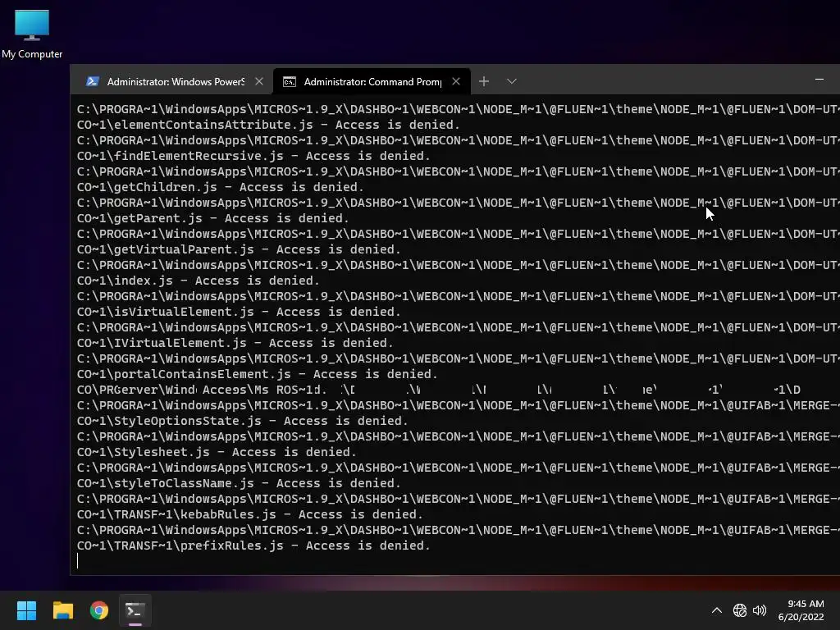This screenshot has width=840, height=630.
Task: Show hidden system tray icons
Action: [x=716, y=610]
